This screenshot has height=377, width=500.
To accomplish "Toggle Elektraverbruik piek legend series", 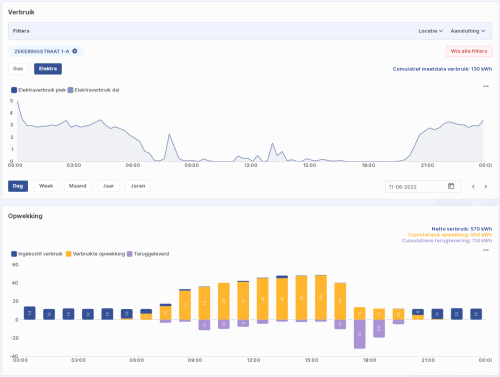I will point(39,90).
